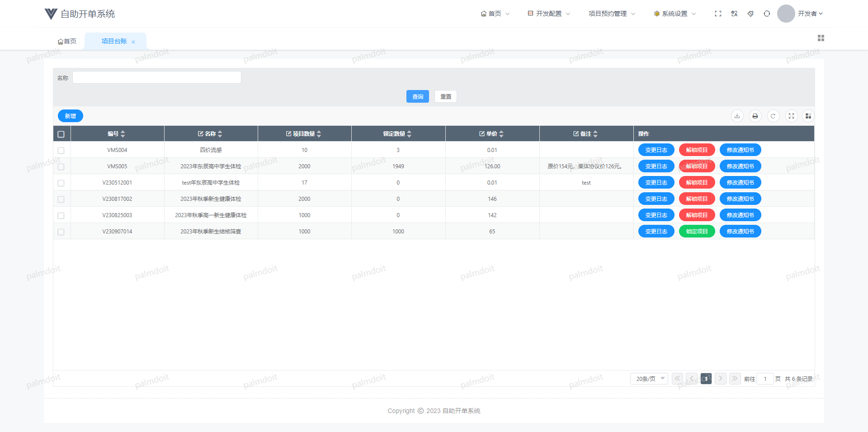Image resolution: width=868 pixels, height=432 pixels.
Task: Check the row V230825003 checkbox
Action: click(x=61, y=215)
